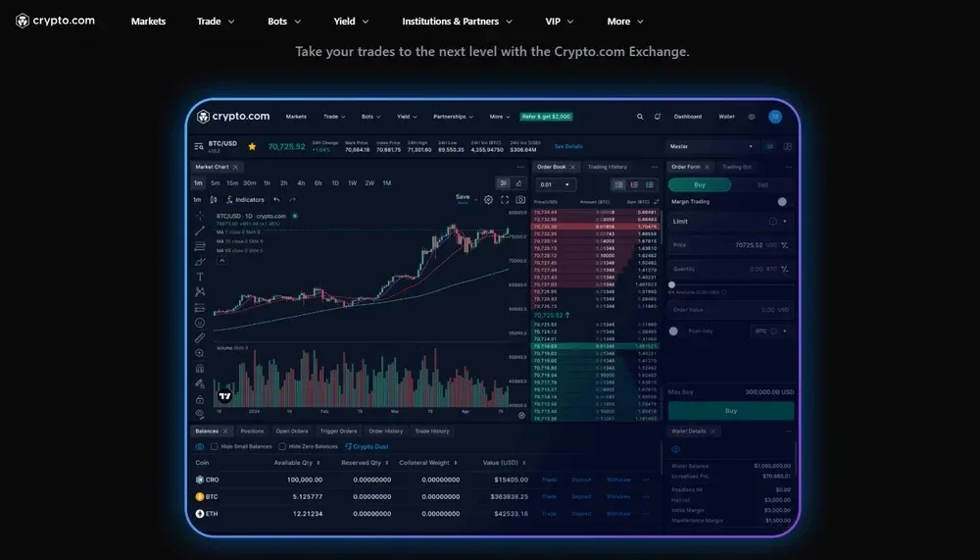Screen dimensions: 980x560
Task: Expand the More menu in top navigation
Action: [625, 22]
